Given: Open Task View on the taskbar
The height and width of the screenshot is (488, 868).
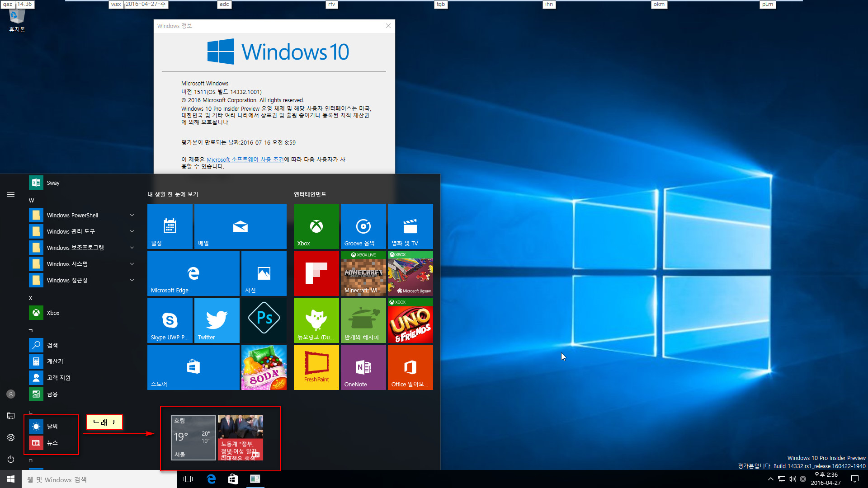Looking at the screenshot, I should tap(189, 479).
